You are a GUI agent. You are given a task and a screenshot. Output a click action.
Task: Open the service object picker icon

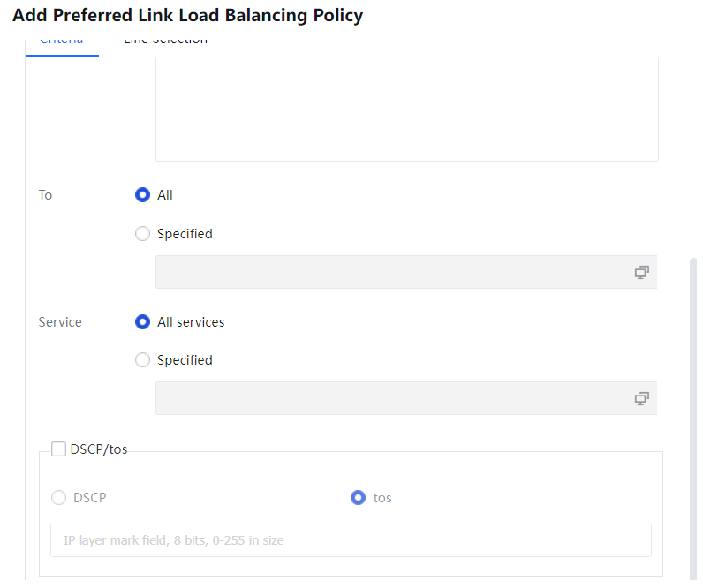641,399
